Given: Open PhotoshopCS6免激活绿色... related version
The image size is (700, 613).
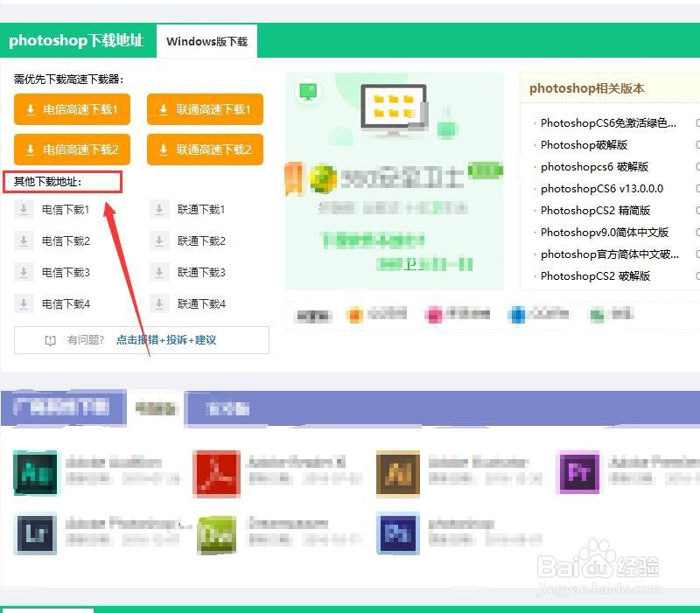Looking at the screenshot, I should click(608, 122).
